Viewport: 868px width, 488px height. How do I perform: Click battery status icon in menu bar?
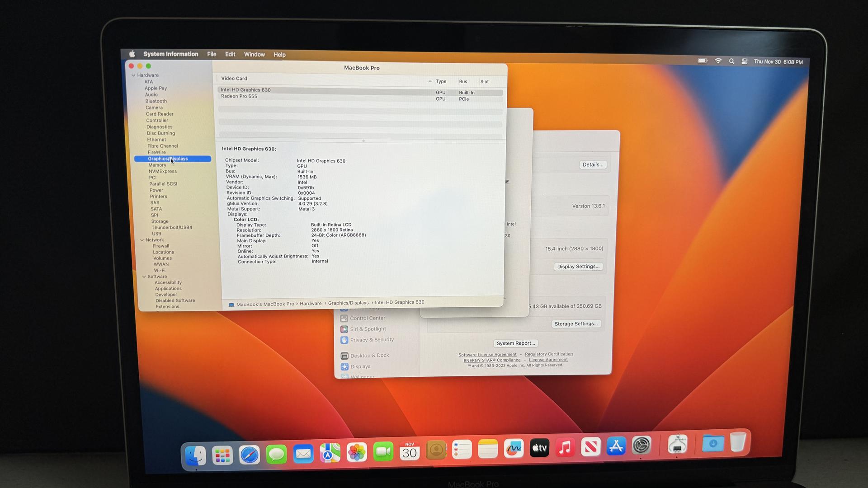(x=702, y=60)
